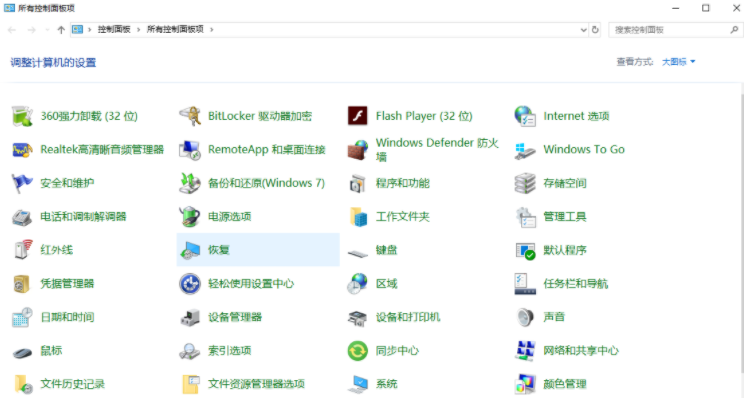The width and height of the screenshot is (744, 398).
Task: Open the RemoteApp 和桌面连接 icon
Action: [x=190, y=150]
